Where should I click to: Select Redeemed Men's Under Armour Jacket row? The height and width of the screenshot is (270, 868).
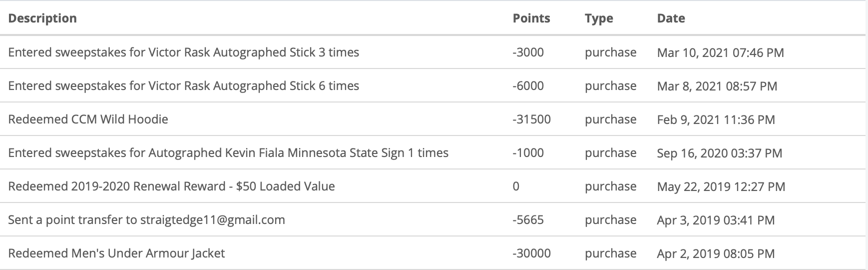116,253
